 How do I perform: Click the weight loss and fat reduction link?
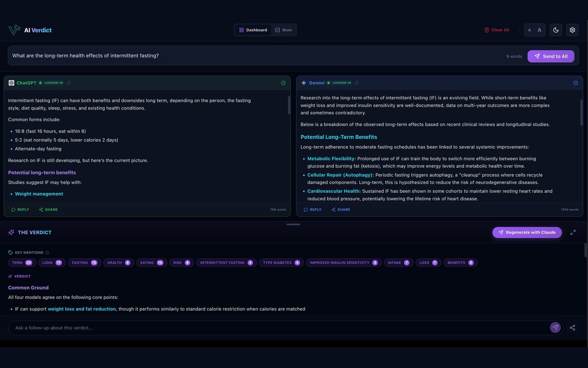point(82,309)
